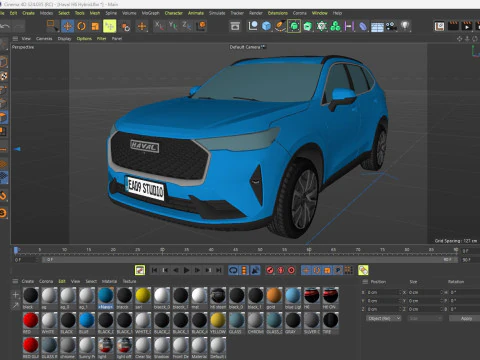Click the Enable Snap icon in sidebar
480x360 pixels.
tap(3, 196)
